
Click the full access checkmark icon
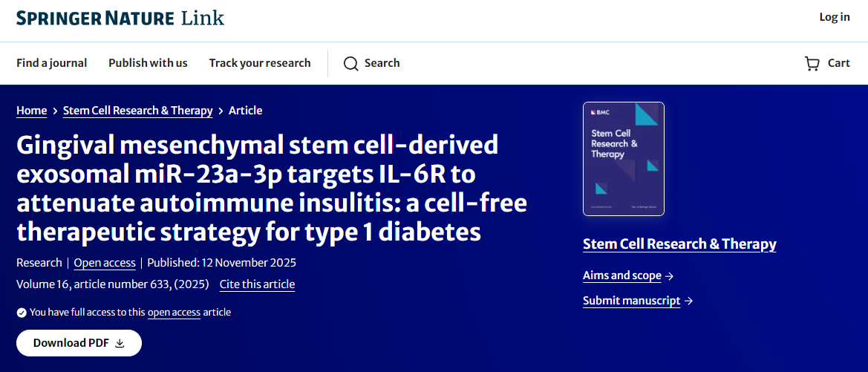[22, 313]
